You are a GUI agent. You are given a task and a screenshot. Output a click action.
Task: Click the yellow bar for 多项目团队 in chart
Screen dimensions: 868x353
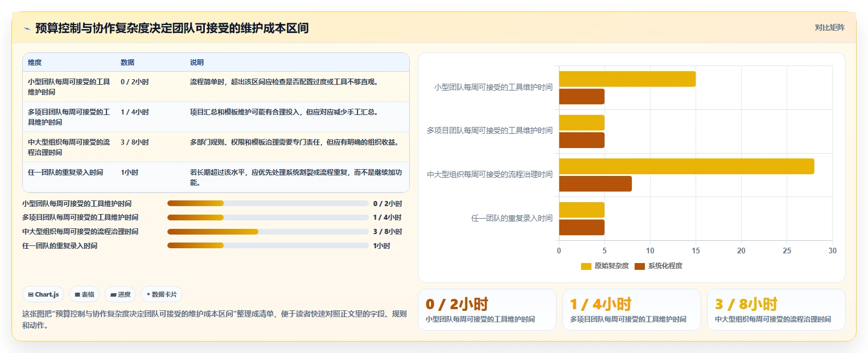582,123
